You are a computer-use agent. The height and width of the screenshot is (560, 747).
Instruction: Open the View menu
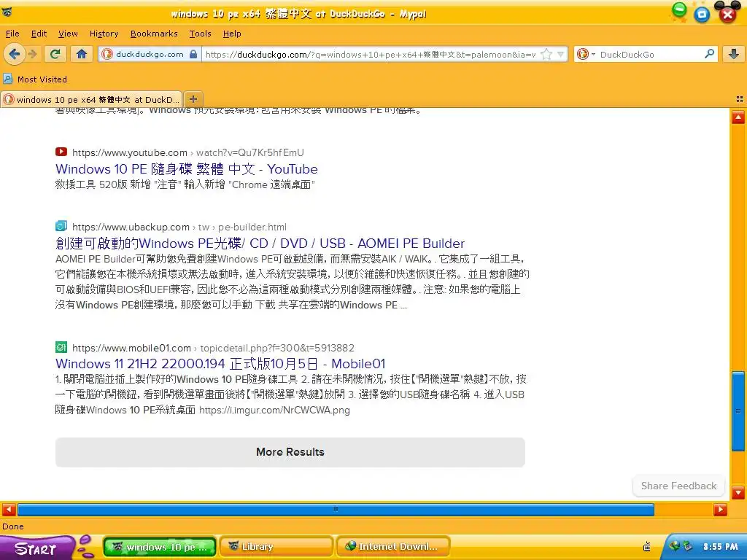[68, 34]
